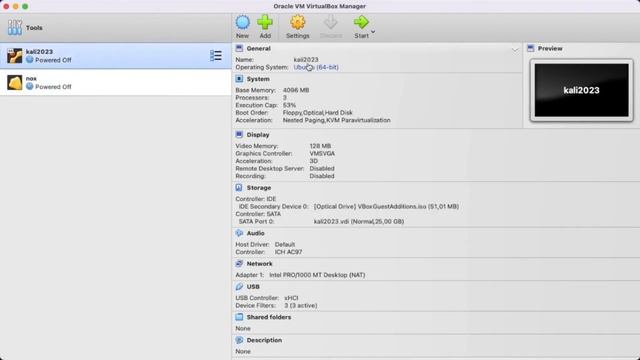The image size is (640, 360).
Task: Click the Storage section disk icon
Action: [239, 188]
